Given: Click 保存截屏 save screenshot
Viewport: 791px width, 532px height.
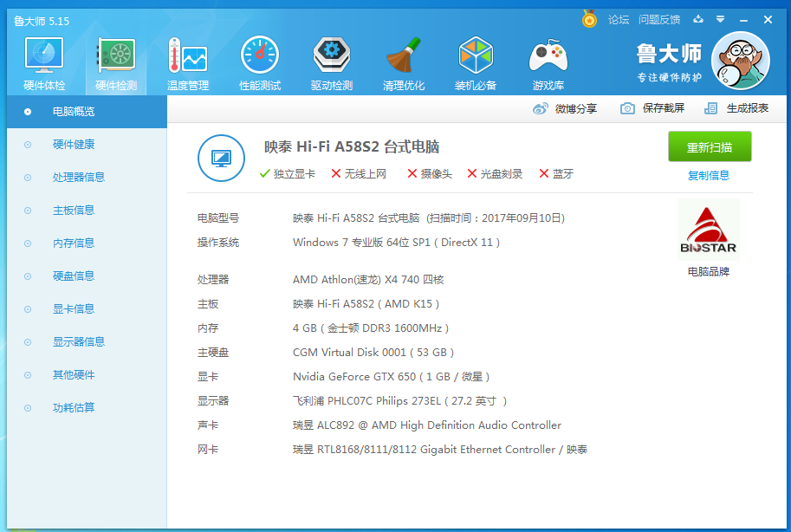Looking at the screenshot, I should point(663,108).
